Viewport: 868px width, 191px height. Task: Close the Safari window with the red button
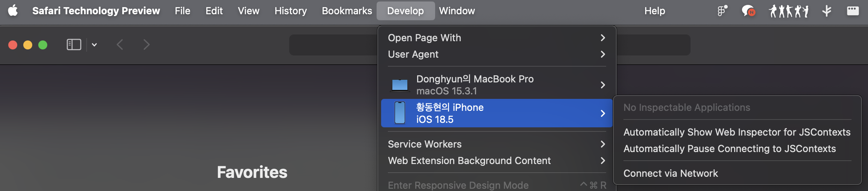point(13,45)
